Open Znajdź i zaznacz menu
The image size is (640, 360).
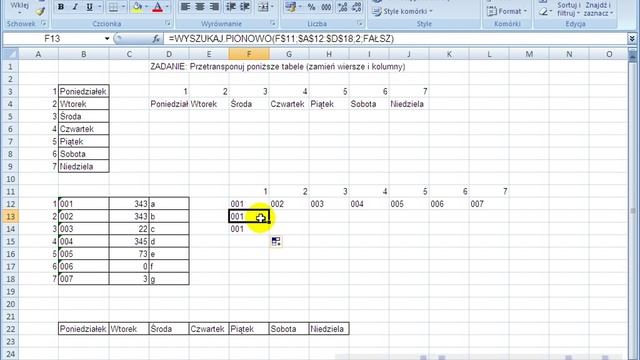tap(598, 9)
